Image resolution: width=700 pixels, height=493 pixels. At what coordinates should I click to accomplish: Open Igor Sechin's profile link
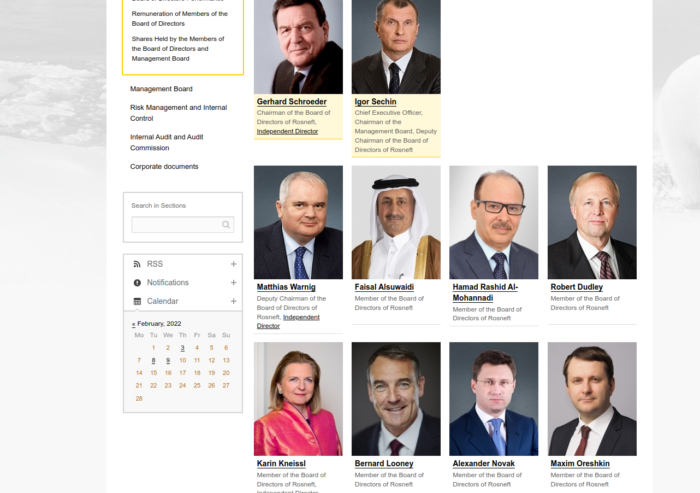(x=375, y=102)
